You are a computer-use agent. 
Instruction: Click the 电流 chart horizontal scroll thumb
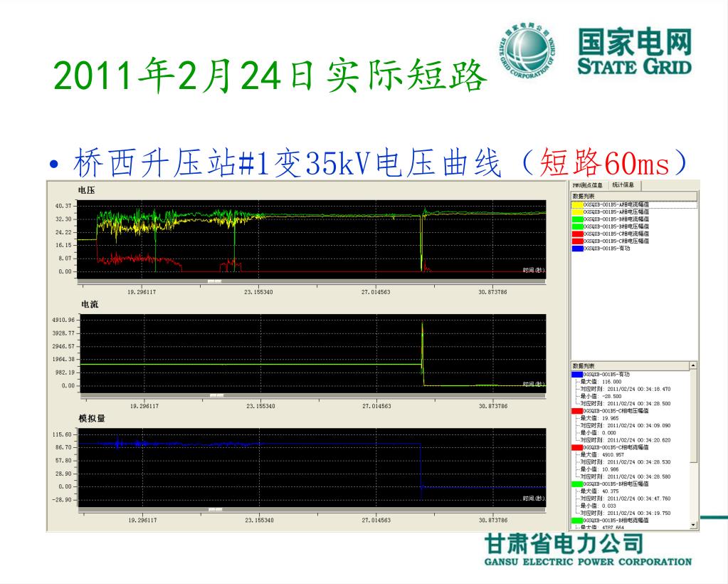pos(217,395)
